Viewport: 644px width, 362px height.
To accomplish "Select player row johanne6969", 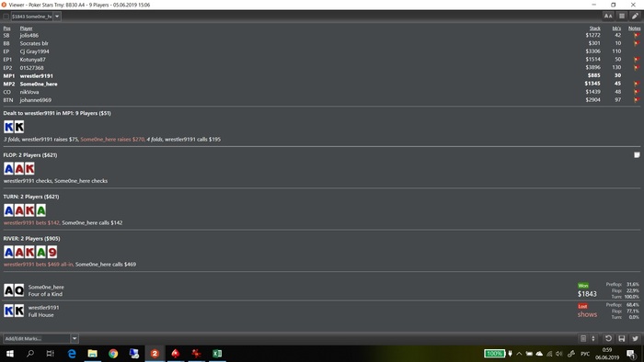I will [322, 99].
